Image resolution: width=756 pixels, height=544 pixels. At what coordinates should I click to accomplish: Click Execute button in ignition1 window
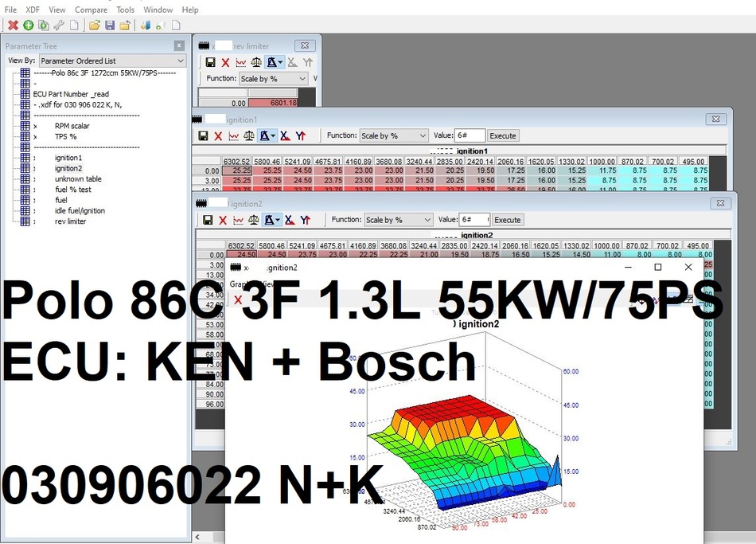tap(503, 135)
